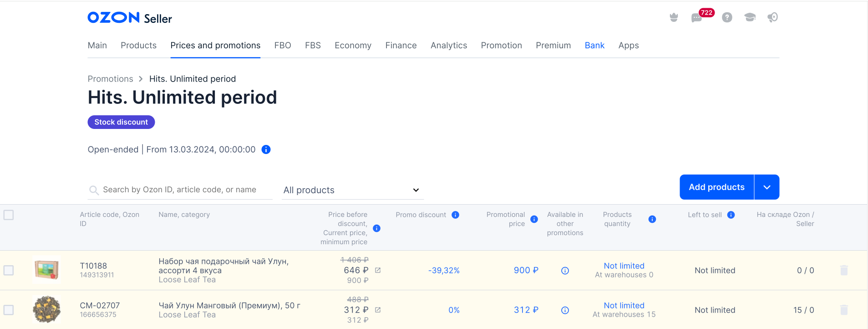868x329 pixels.
Task: Show info for Products quantity column
Action: 652,219
